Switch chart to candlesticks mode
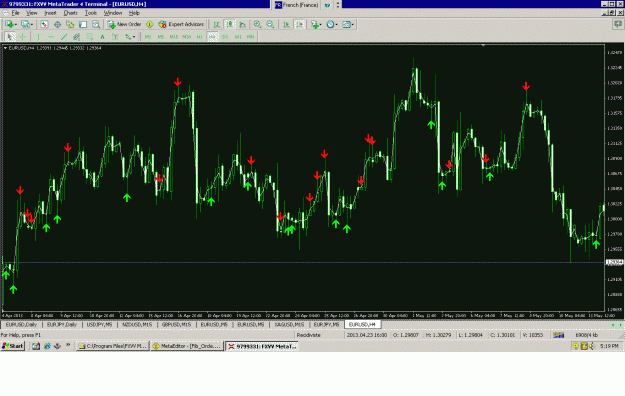The height and width of the screenshot is (396, 625). tap(230, 24)
